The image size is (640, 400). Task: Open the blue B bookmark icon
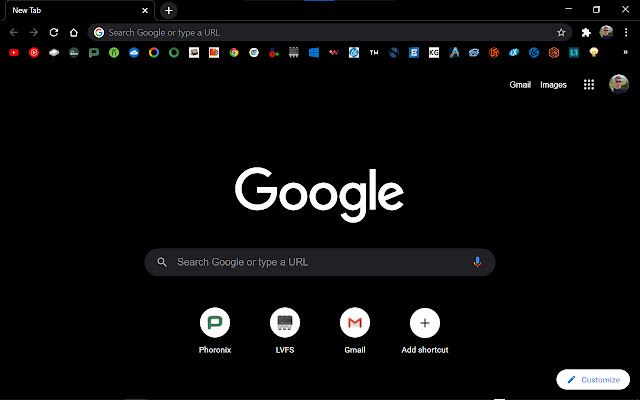tap(414, 53)
